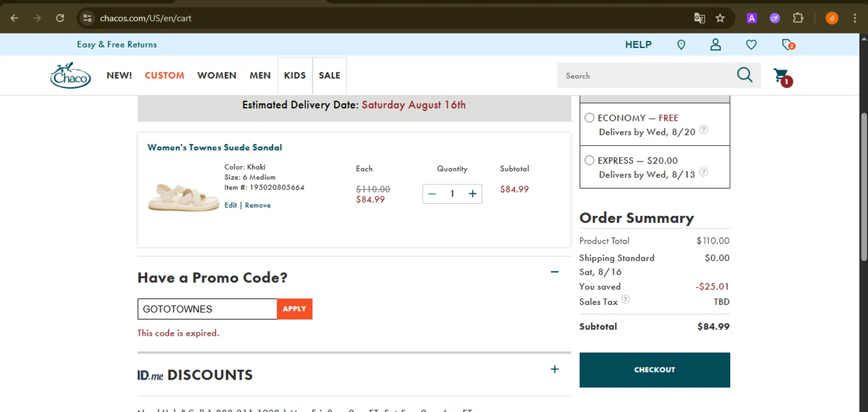Open the browser extensions puzzle icon
The image size is (868, 412).
click(x=798, y=18)
